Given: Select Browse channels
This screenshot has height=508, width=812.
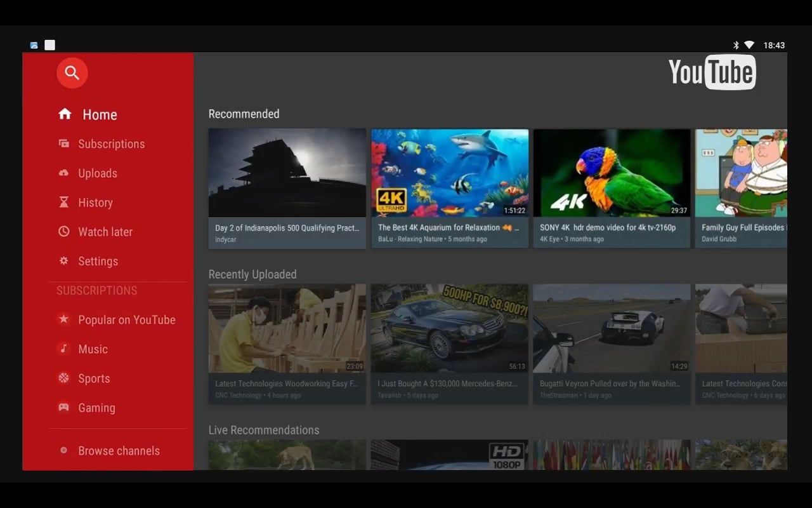Looking at the screenshot, I should point(119,451).
